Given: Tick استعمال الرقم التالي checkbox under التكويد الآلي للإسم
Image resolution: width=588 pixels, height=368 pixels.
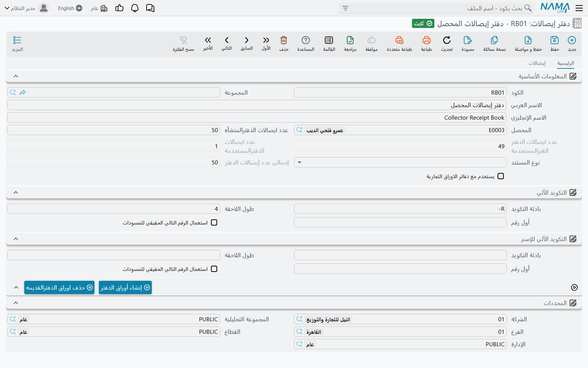Looking at the screenshot, I should (214, 269).
